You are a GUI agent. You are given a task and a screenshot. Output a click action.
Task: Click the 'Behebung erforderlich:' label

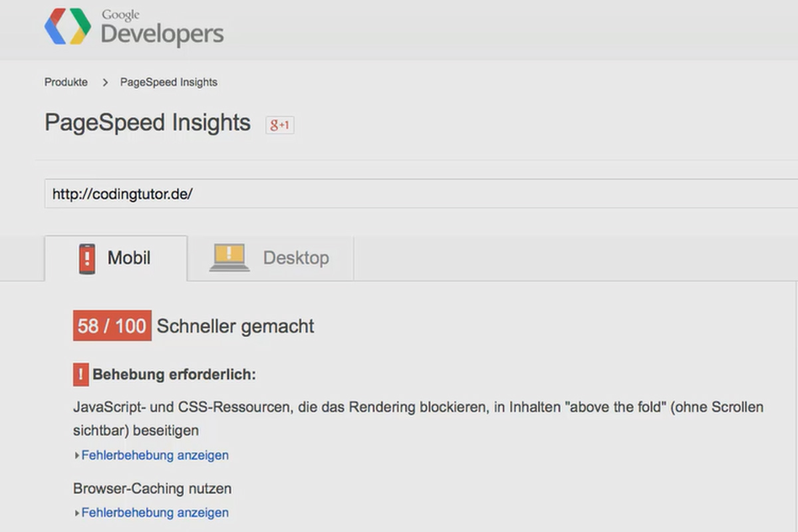click(174, 374)
